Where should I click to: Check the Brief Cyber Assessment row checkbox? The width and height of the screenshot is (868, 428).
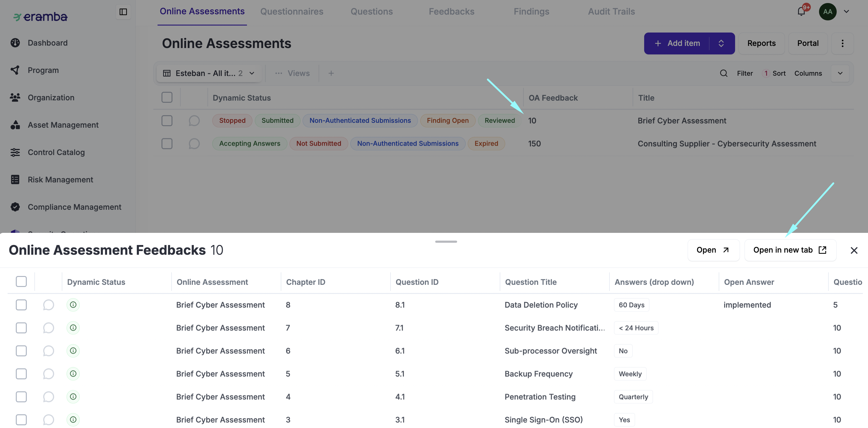[167, 121]
